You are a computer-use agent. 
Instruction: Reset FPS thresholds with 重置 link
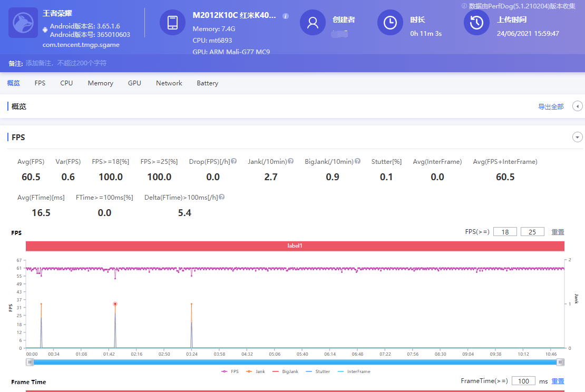pyautogui.click(x=558, y=232)
